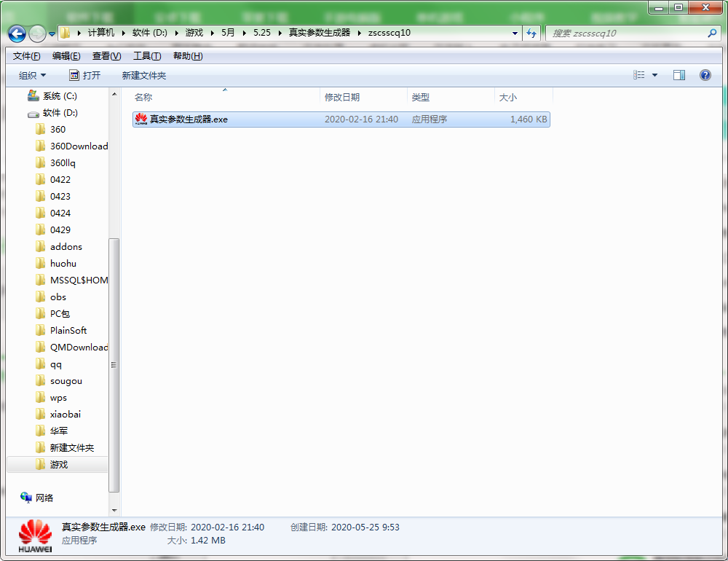Open the 组织 dropdown menu
The width and height of the screenshot is (728, 561).
32,75
